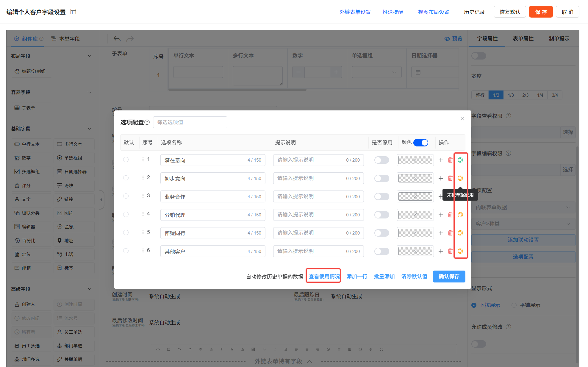This screenshot has height=367, width=588.
Task: Click the undo arrow icon
Action: point(117,39)
